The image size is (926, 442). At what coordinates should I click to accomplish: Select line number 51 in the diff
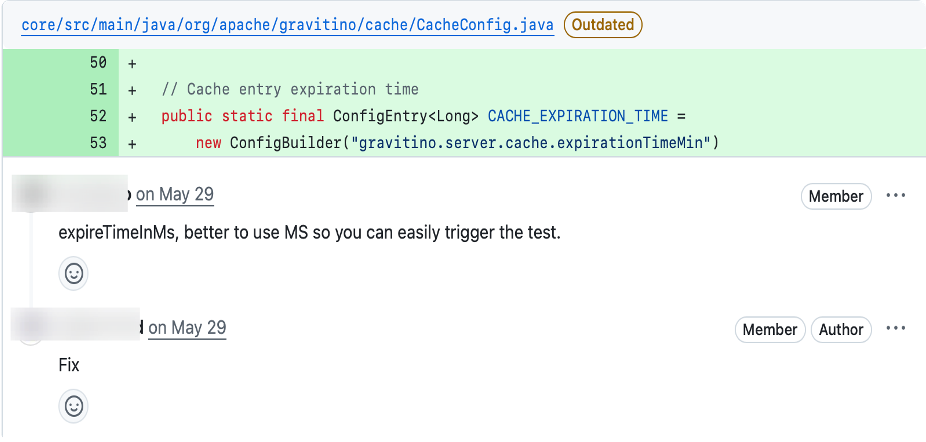tap(98, 89)
